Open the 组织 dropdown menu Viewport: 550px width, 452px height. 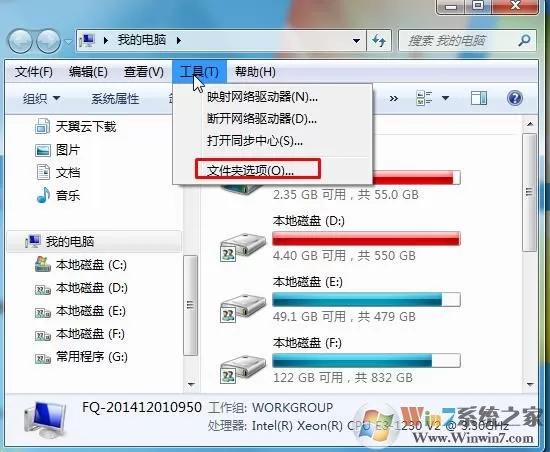tap(41, 99)
